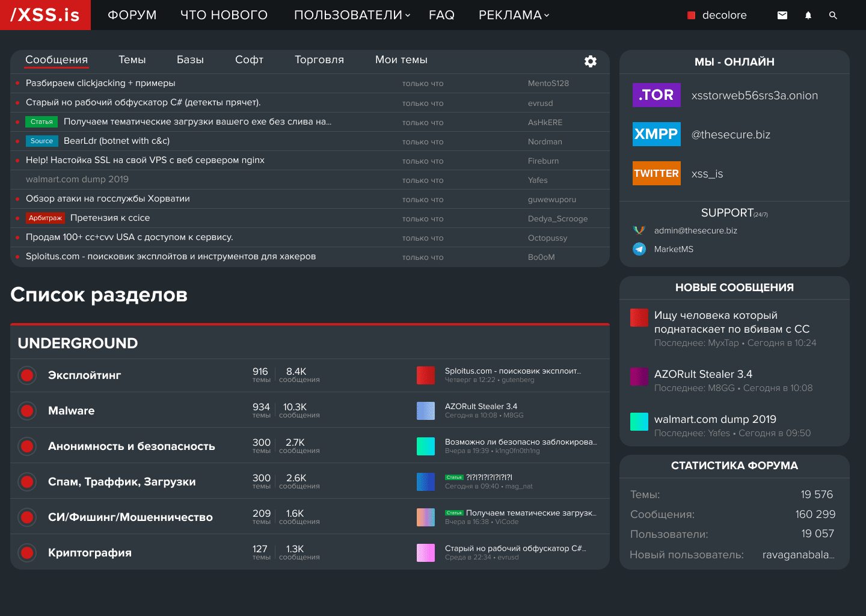Open Sploitus.com thread in latest posts list

tap(171, 256)
